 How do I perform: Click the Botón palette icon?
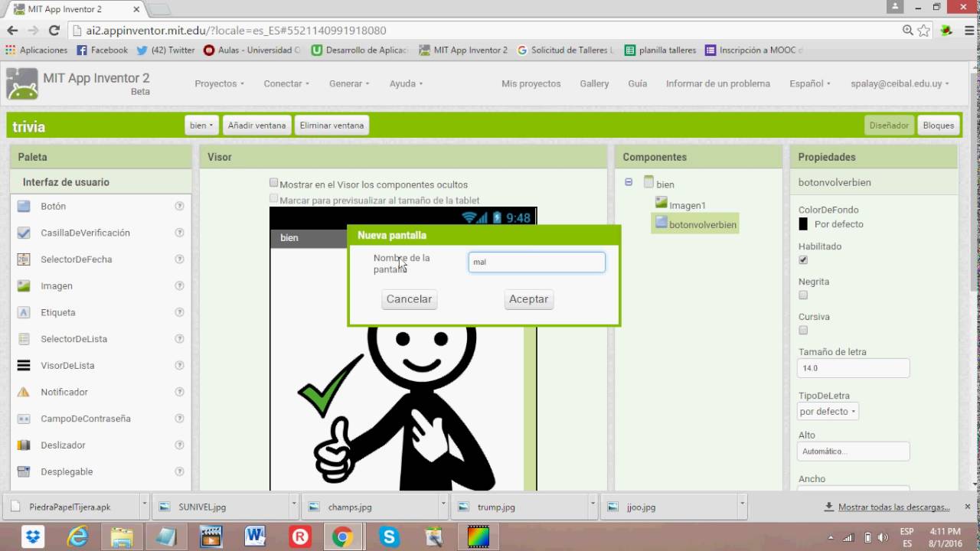point(24,206)
